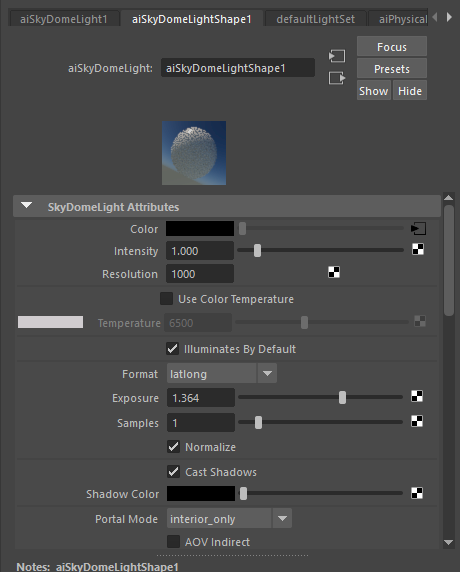460x572 pixels.
Task: Click the Samples map checker icon
Action: click(417, 421)
